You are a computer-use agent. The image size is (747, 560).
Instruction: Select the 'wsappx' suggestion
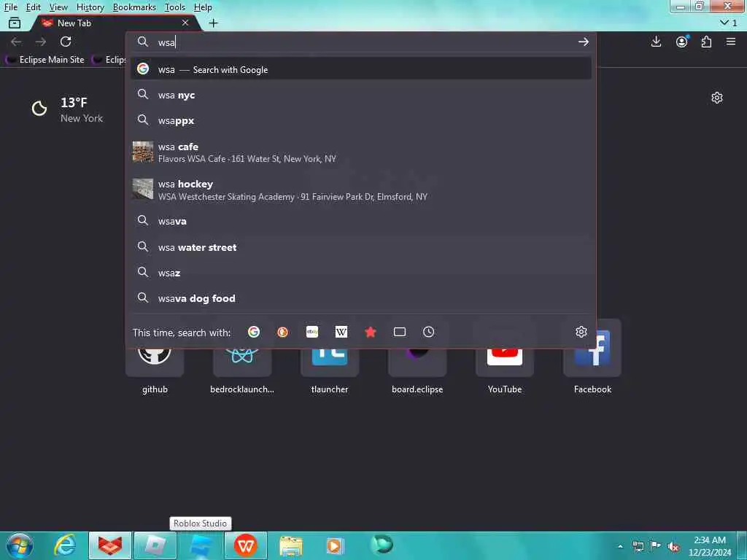click(361, 120)
